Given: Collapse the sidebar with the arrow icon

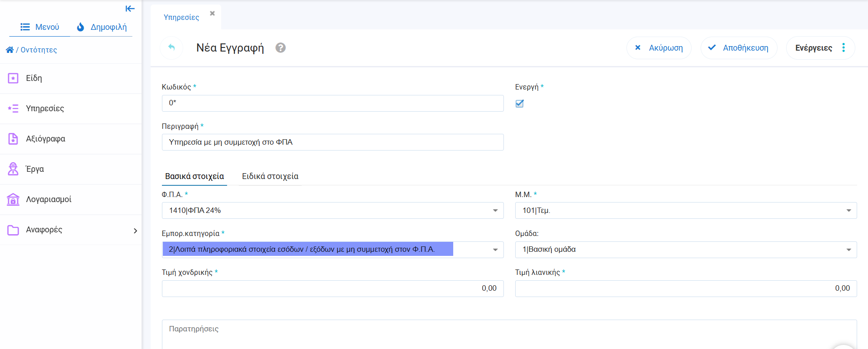Looking at the screenshot, I should tap(130, 9).
